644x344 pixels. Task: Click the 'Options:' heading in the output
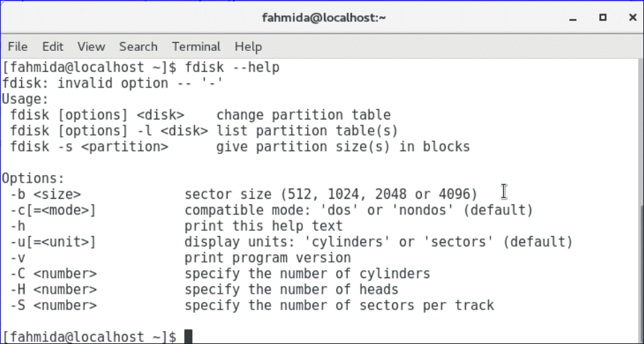(30, 178)
